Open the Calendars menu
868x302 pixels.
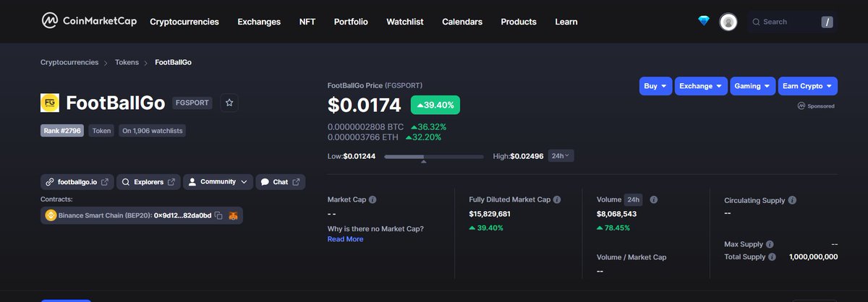(462, 22)
